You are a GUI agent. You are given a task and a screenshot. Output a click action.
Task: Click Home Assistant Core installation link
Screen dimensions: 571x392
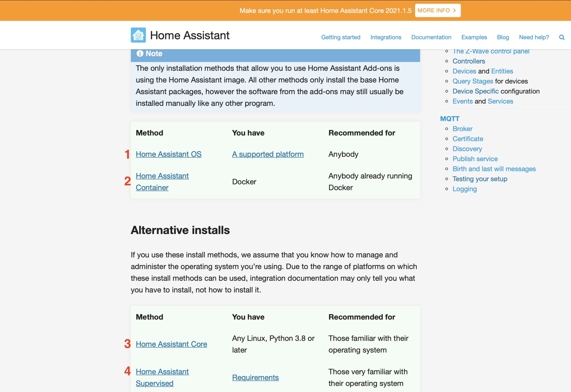[x=171, y=343]
